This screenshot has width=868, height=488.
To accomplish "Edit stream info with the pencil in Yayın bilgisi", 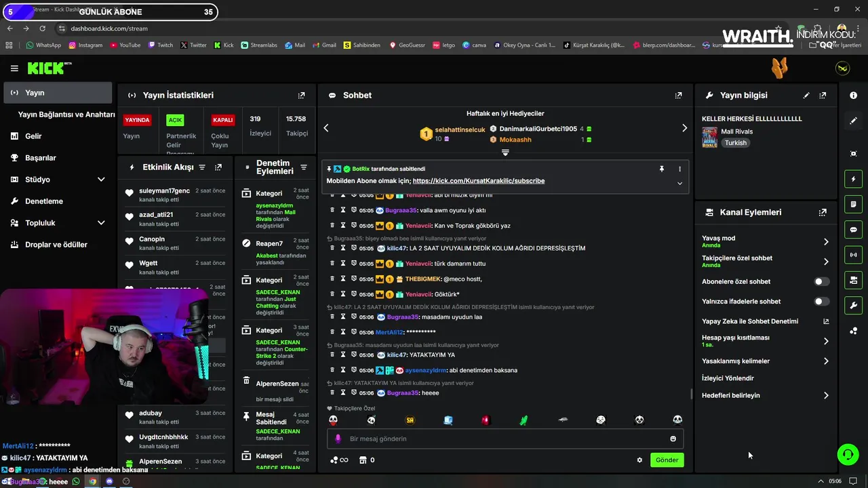I will point(806,96).
